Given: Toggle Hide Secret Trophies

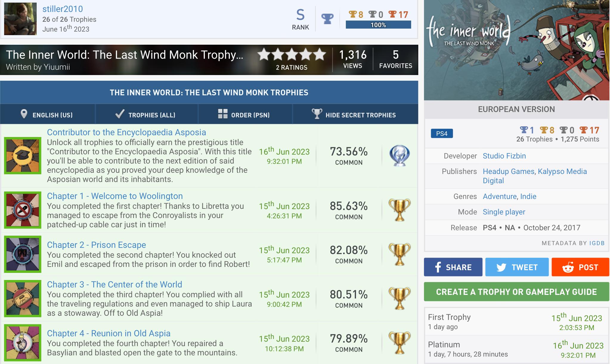Looking at the screenshot, I should [x=355, y=114].
